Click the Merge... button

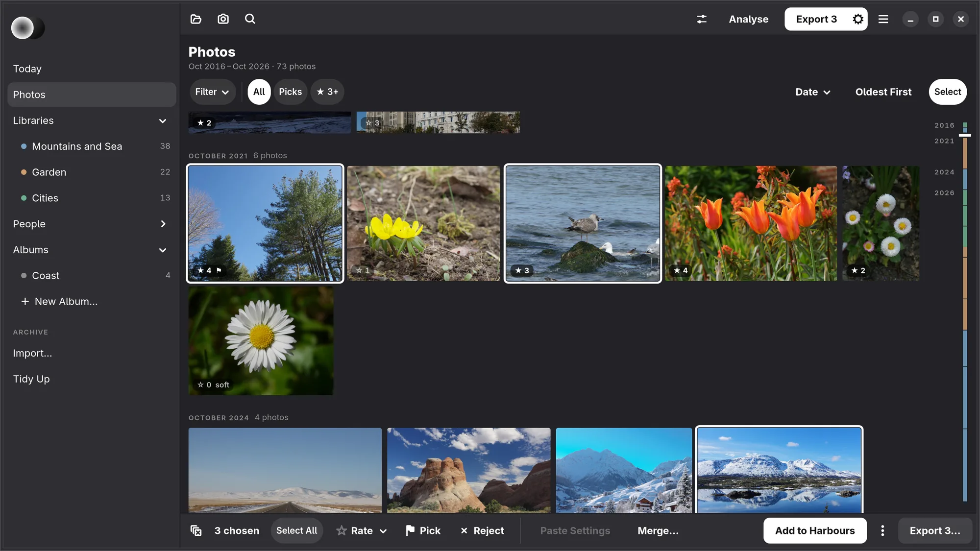pos(658,530)
